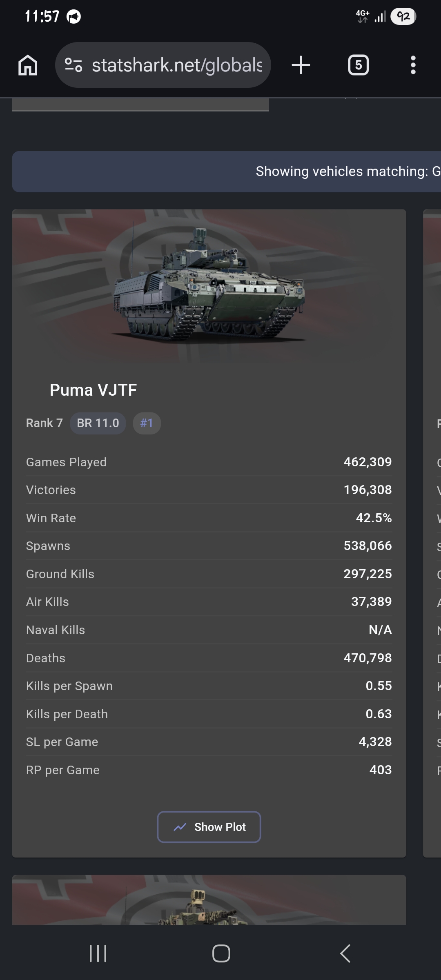Tap the BR 11.0 badge
The image size is (441, 980).
tap(98, 423)
